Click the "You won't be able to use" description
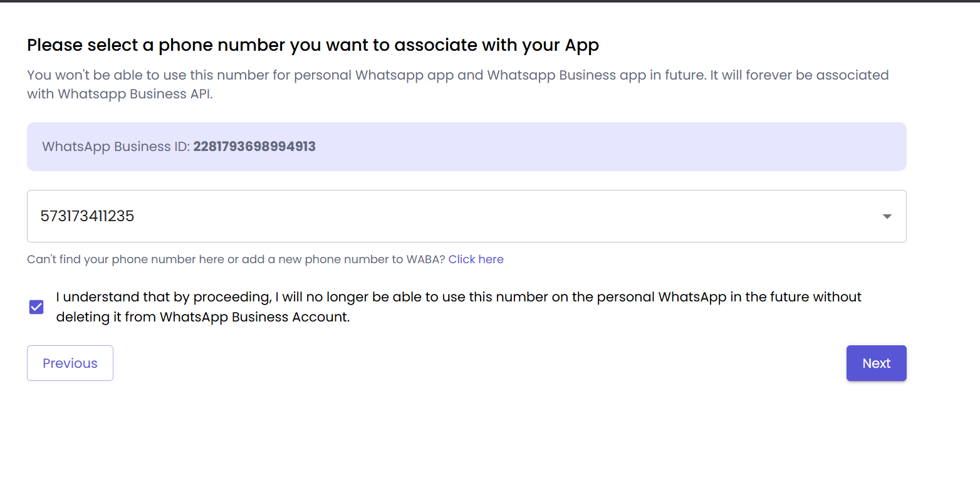980x480 pixels. [x=188, y=75]
